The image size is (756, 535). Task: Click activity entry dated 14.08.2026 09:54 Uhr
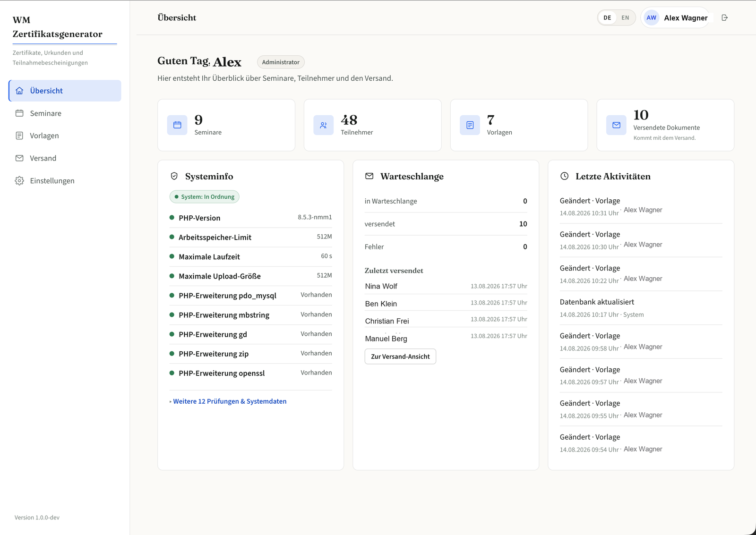pyautogui.click(x=641, y=443)
